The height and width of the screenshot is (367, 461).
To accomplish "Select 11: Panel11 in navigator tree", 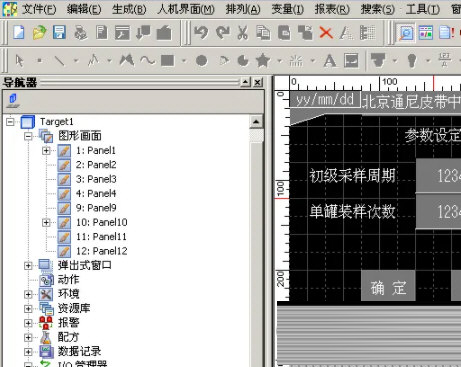I will point(101,237).
